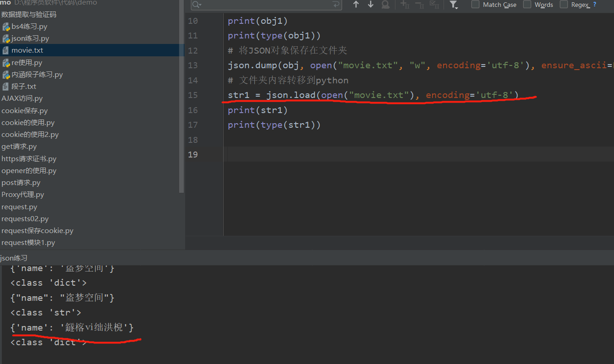
Task: Open post请求.py file
Action: click(21, 183)
